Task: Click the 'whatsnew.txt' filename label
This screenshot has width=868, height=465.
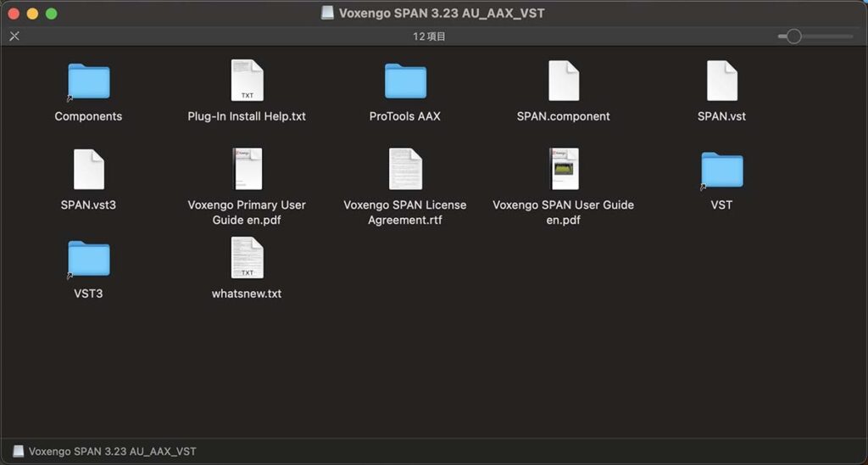Action: (247, 294)
